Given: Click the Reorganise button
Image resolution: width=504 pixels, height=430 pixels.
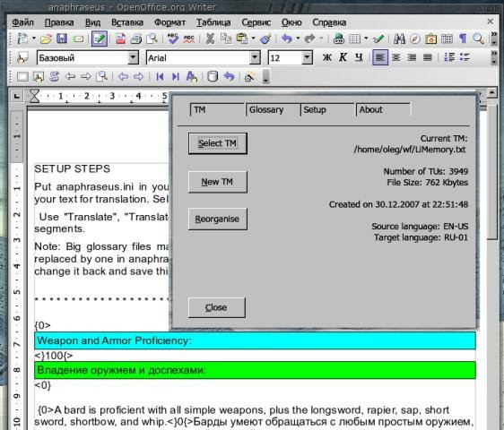Looking at the screenshot, I should (218, 219).
